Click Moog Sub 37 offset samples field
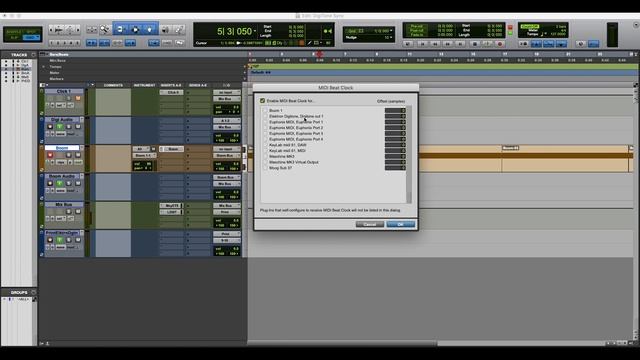 (x=395, y=168)
